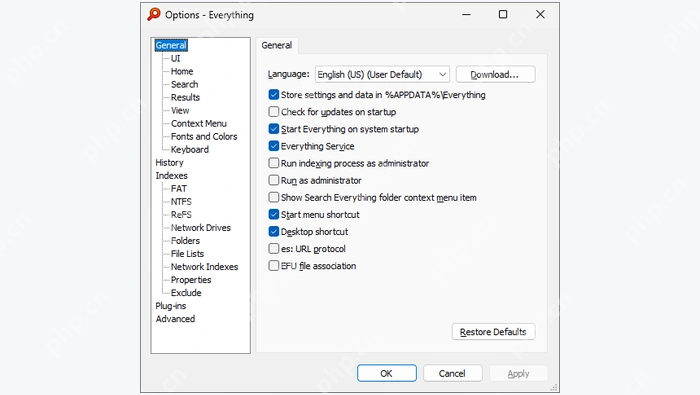Open Properties under Indexes
The image size is (700, 395).
[x=191, y=280]
